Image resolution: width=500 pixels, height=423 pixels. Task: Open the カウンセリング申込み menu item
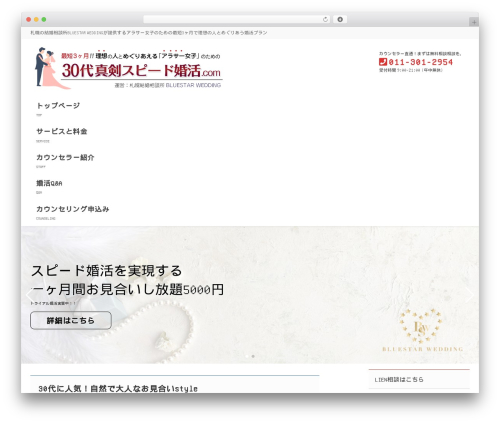click(73, 209)
